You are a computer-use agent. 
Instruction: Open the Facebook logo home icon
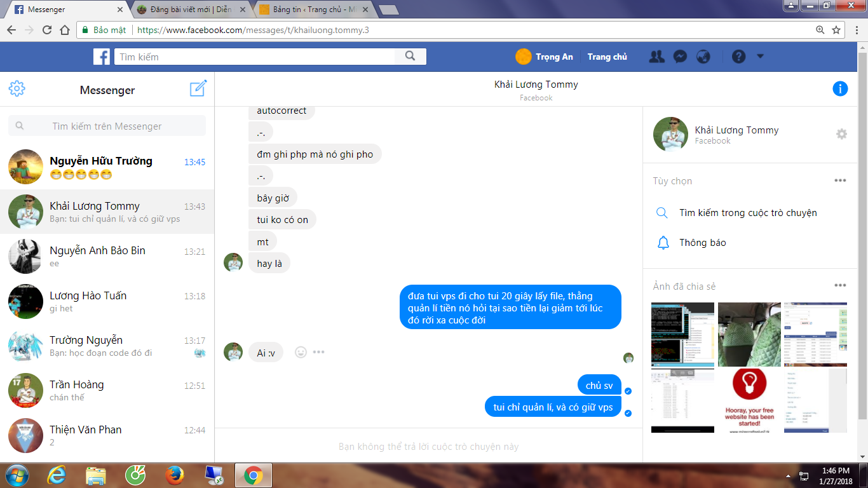pyautogui.click(x=102, y=57)
